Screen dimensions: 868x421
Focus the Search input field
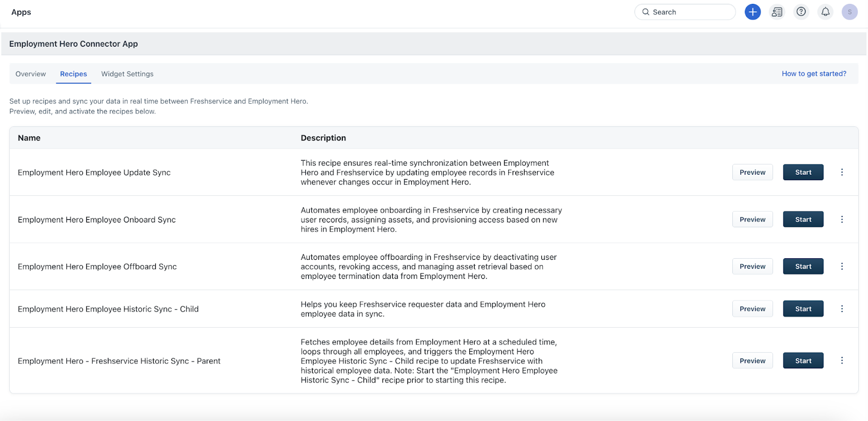click(x=685, y=12)
